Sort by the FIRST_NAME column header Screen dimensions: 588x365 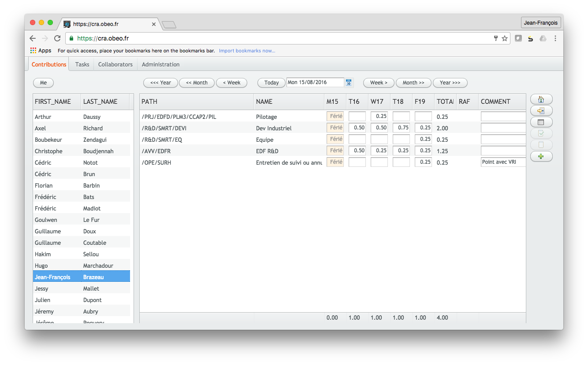(57, 102)
